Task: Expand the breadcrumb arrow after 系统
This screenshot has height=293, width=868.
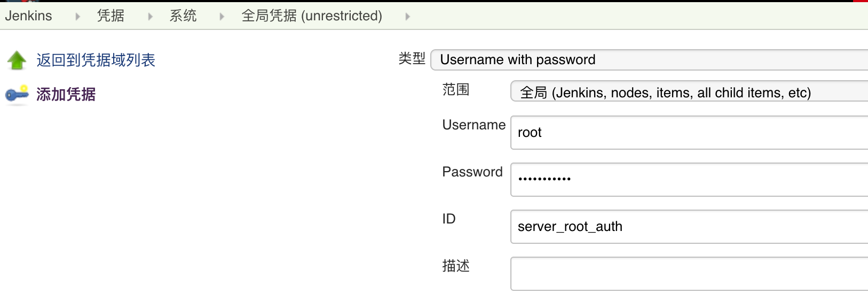Action: [x=222, y=17]
